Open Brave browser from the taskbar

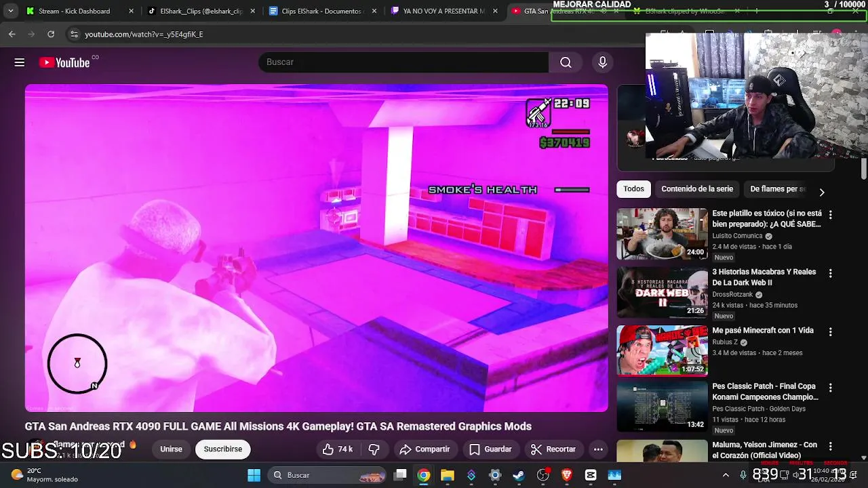567,475
